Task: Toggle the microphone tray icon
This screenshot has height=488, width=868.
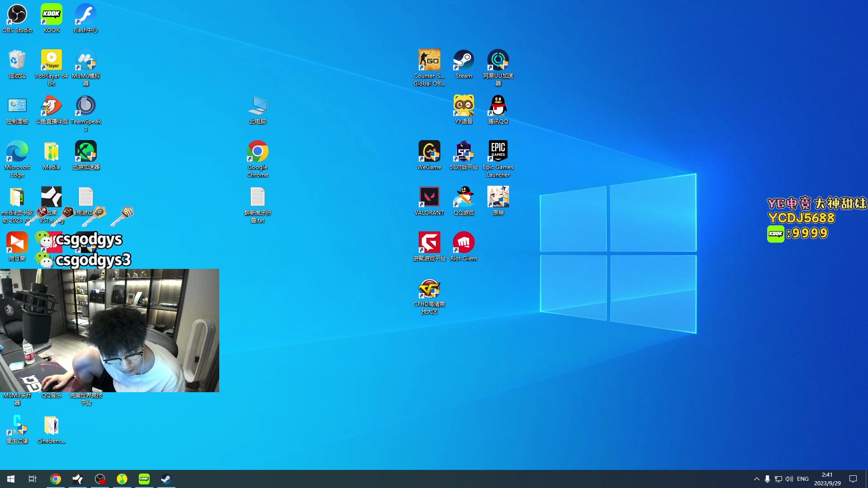Action: 767,479
